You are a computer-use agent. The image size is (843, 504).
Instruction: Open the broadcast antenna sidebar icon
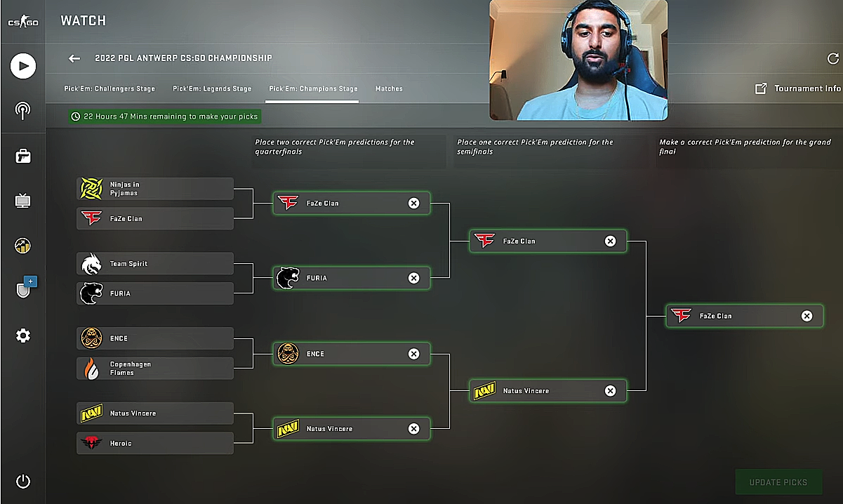[23, 111]
